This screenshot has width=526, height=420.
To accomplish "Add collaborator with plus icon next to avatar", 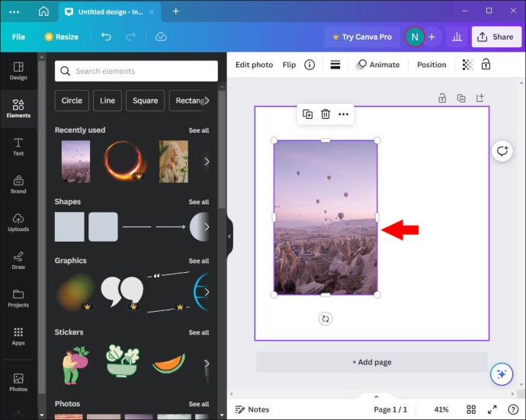I will (x=431, y=37).
